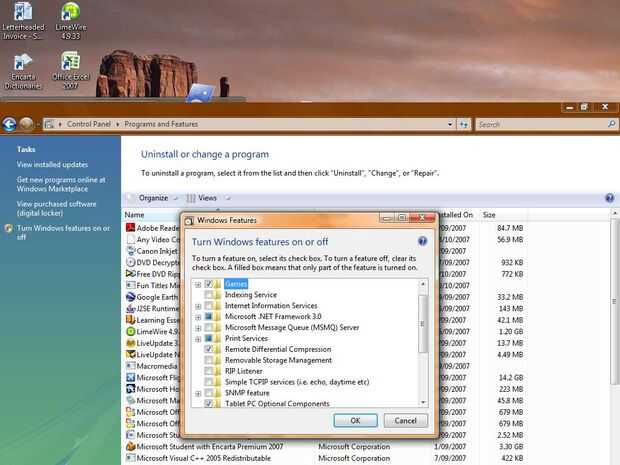Select the Fun Titles program icon
Viewport: 620px width, 465px height.
pos(130,285)
